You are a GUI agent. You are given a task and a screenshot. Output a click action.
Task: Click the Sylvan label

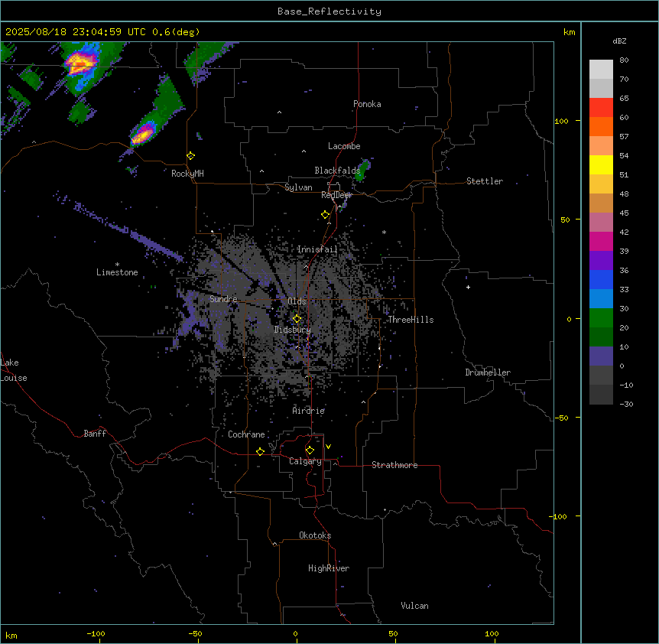pos(298,187)
